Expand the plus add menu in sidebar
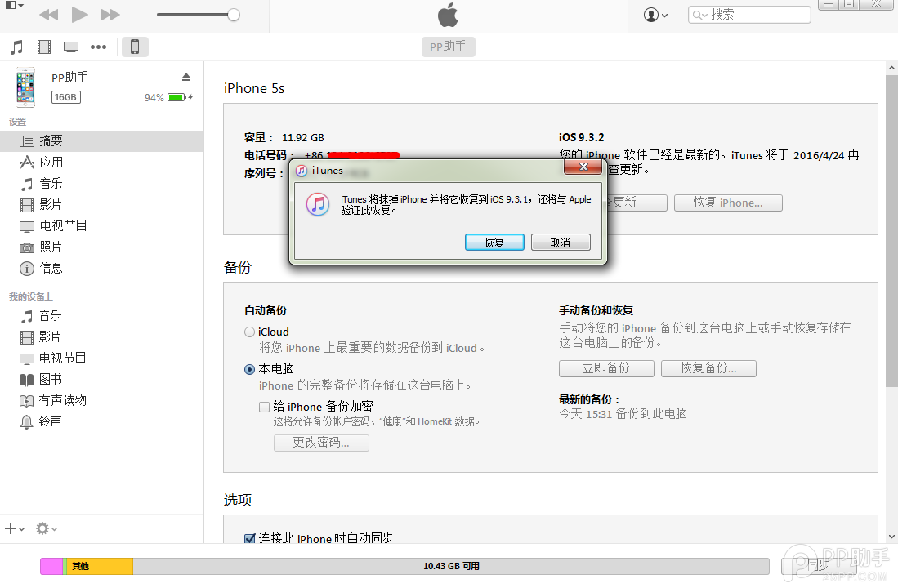The width and height of the screenshot is (898, 588). tap(15, 528)
